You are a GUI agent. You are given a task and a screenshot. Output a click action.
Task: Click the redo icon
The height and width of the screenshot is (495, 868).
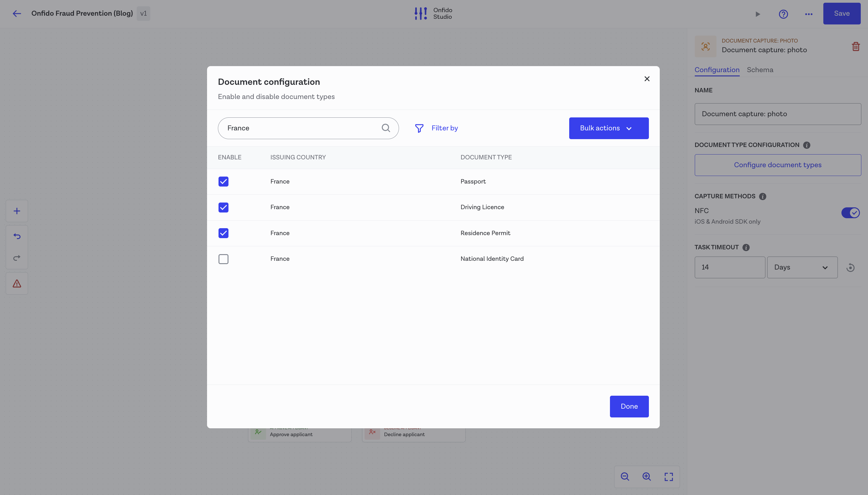tap(17, 258)
